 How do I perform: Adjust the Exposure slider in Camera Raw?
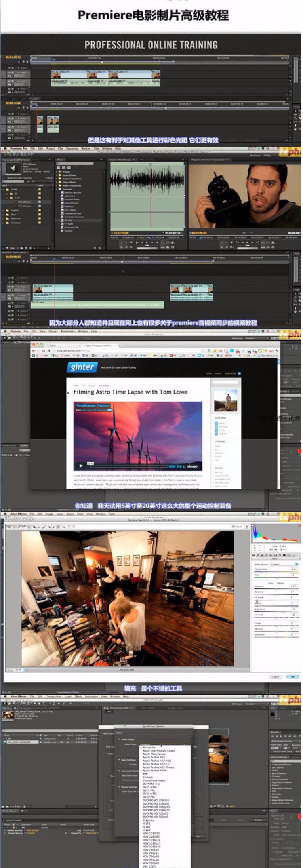point(276,589)
